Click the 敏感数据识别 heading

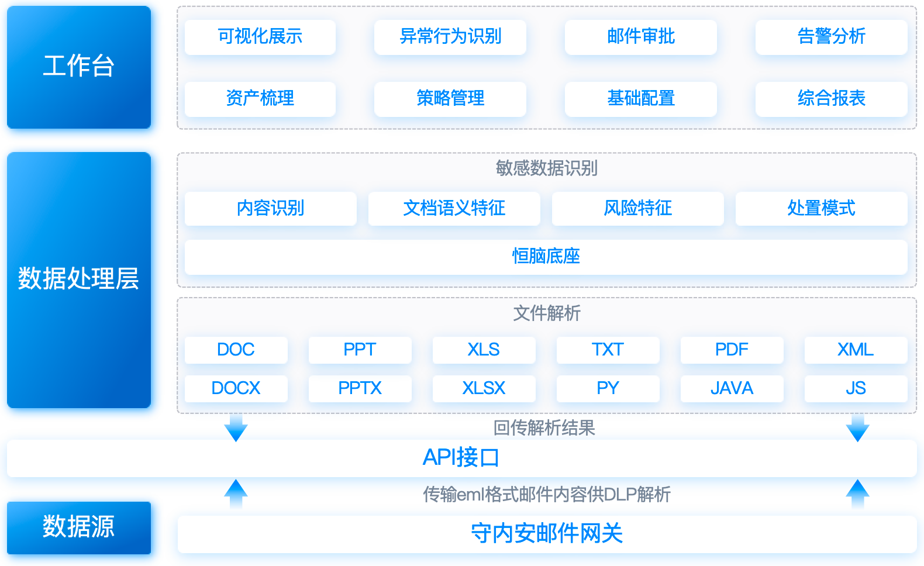[x=547, y=168]
